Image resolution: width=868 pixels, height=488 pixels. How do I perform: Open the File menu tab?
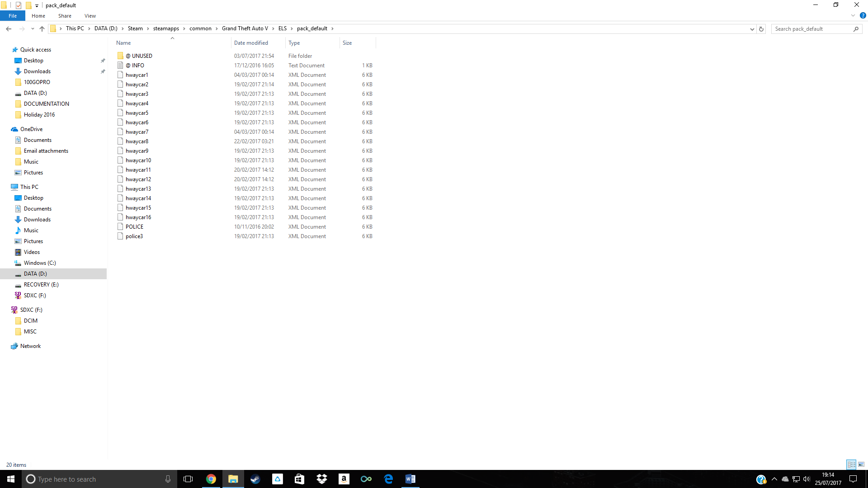(x=13, y=16)
